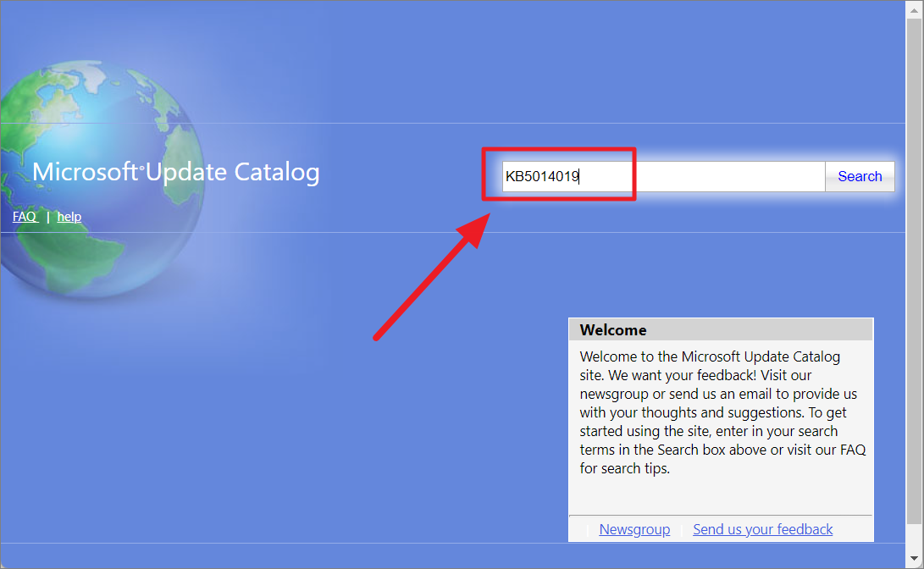Screen dimensions: 924x569
Task: Click the scrollbar down arrow
Action: pos(914,558)
